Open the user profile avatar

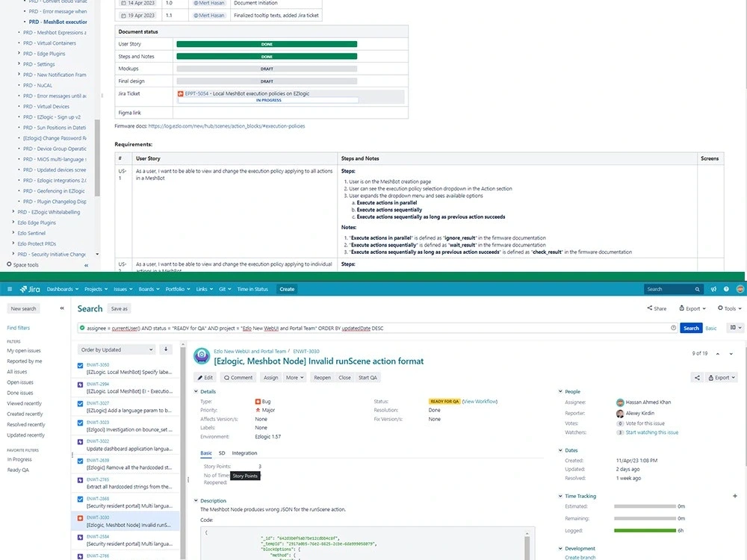click(x=740, y=289)
